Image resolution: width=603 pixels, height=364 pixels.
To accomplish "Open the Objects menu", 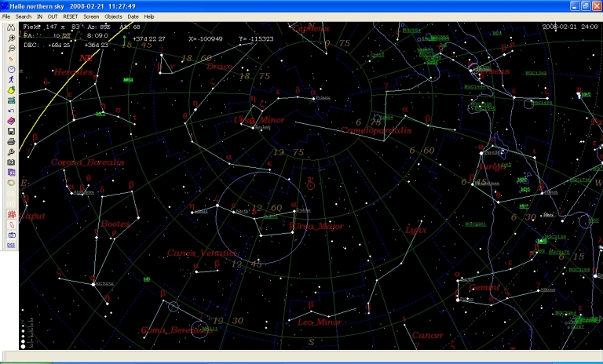I will pyautogui.click(x=113, y=16).
